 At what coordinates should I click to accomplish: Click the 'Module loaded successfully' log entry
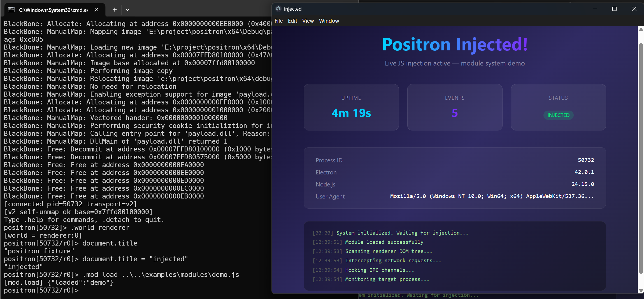coord(384,242)
